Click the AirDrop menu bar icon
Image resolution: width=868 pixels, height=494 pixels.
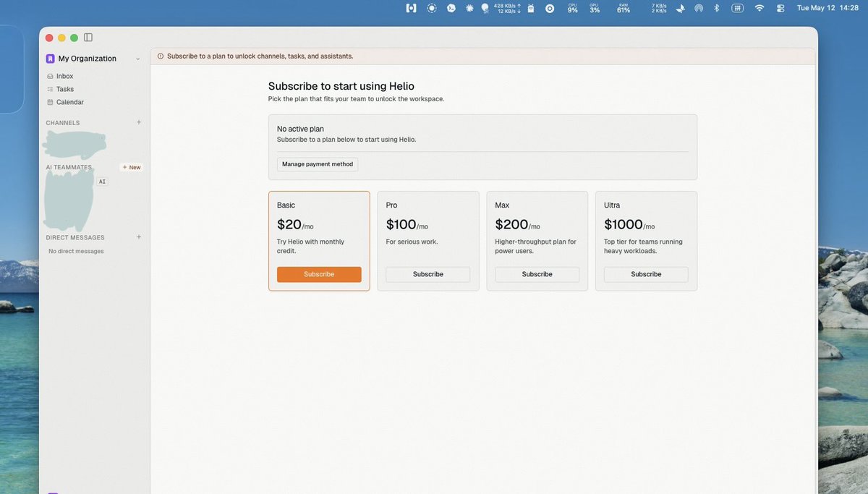click(x=699, y=8)
